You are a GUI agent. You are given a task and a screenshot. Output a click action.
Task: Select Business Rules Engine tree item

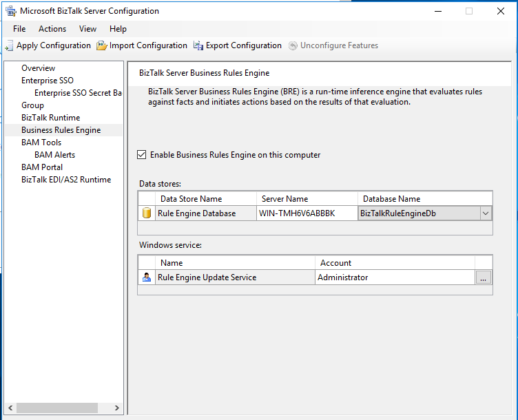point(61,130)
